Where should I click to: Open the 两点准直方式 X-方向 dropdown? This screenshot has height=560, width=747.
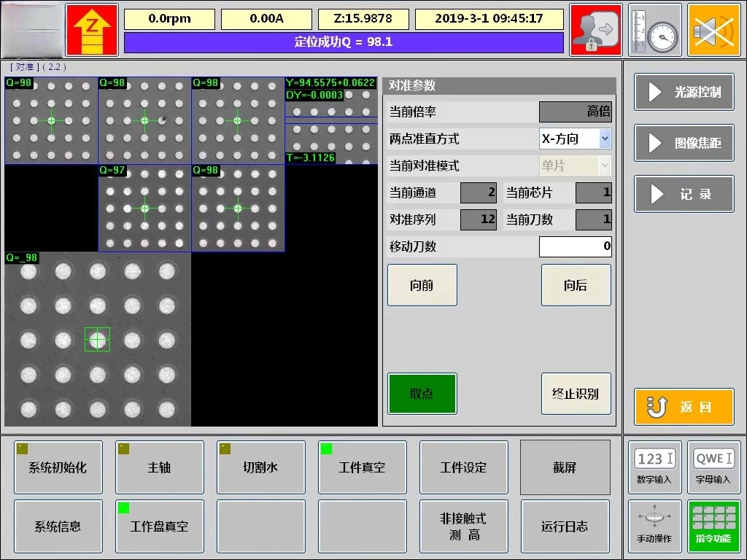click(x=575, y=139)
